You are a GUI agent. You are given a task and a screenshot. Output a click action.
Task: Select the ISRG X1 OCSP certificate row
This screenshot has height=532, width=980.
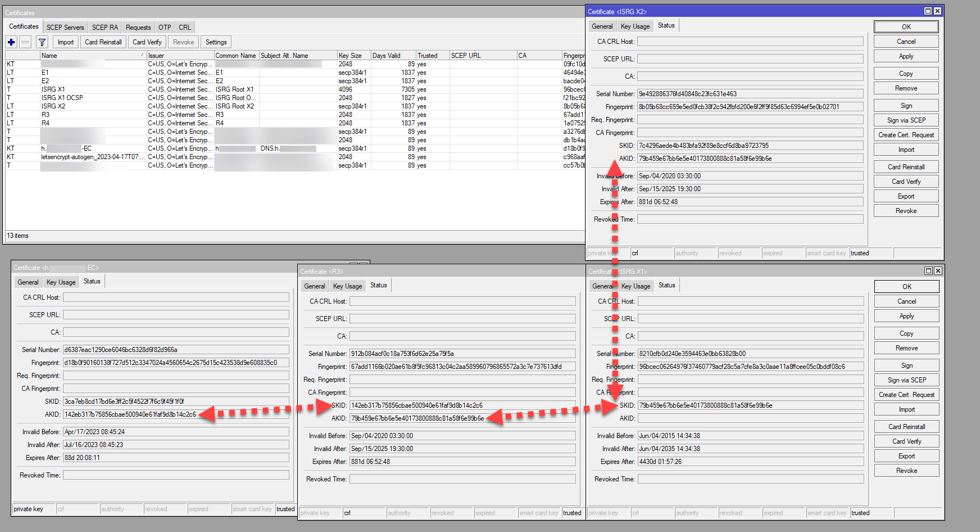tap(295, 98)
